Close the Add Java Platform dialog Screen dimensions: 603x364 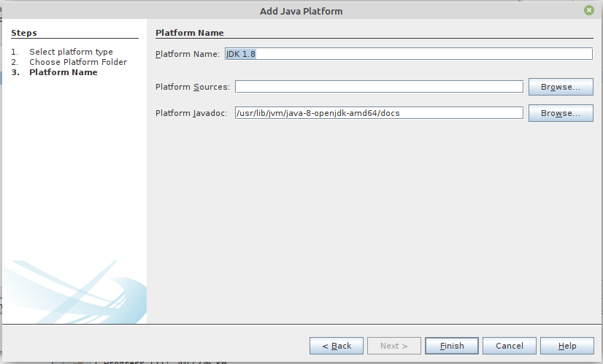coord(588,10)
